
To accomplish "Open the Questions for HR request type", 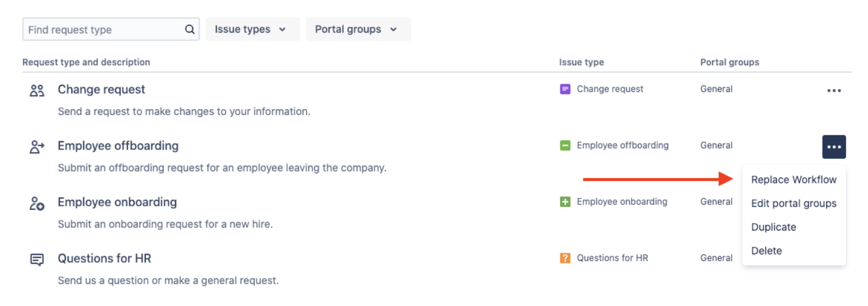I will 104,259.
